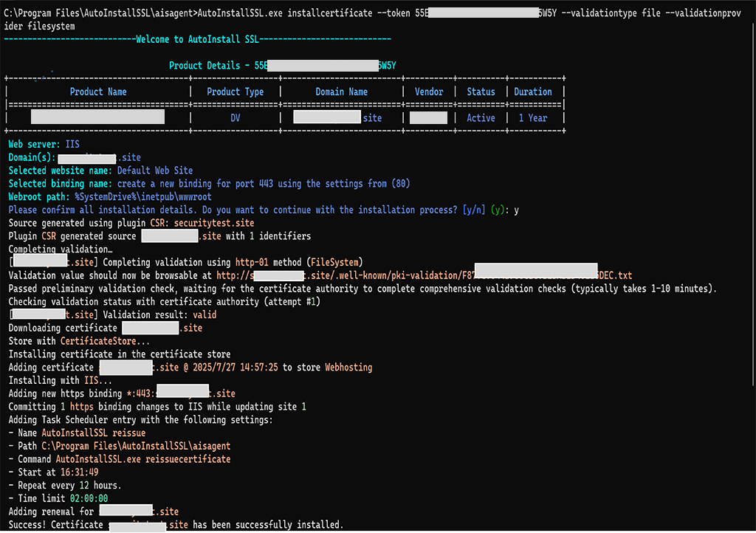Click the 'Repeat every 12 hours' line
Image resolution: width=756 pixels, height=533 pixels.
pyautogui.click(x=69, y=486)
